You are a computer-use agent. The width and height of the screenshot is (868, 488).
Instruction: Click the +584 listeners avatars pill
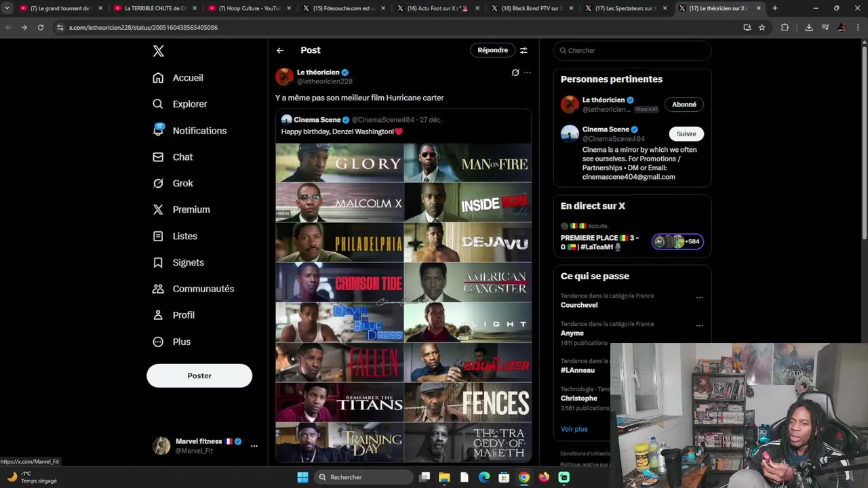[677, 241]
